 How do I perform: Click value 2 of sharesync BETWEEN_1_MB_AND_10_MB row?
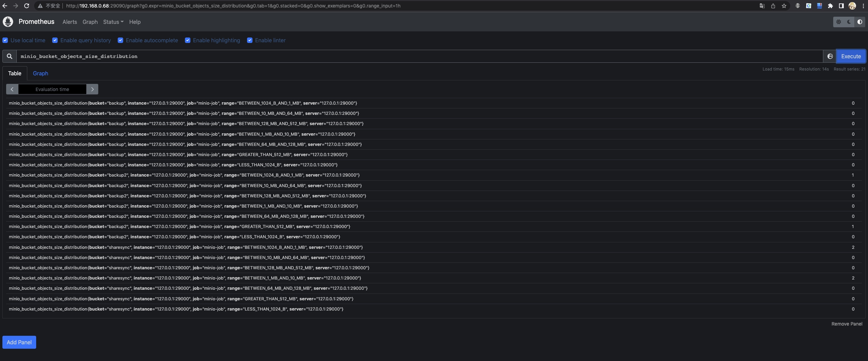(x=853, y=278)
